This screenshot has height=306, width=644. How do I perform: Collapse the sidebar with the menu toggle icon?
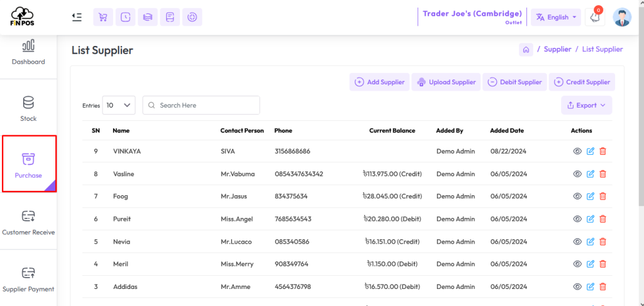76,17
